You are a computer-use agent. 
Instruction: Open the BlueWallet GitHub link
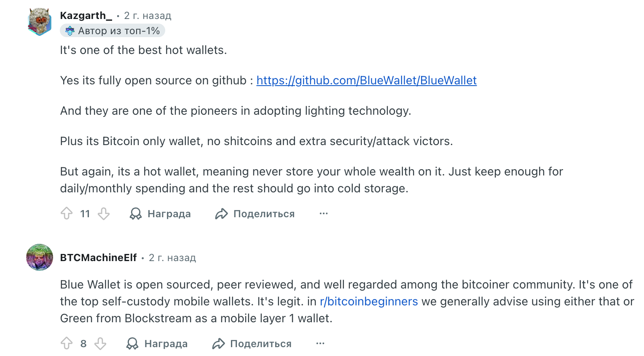coord(366,80)
